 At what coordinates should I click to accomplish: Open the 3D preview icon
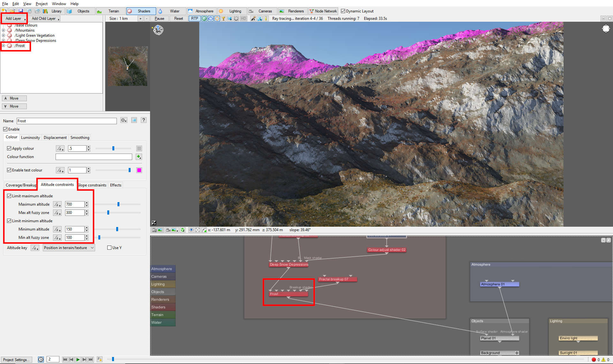pos(37,11)
